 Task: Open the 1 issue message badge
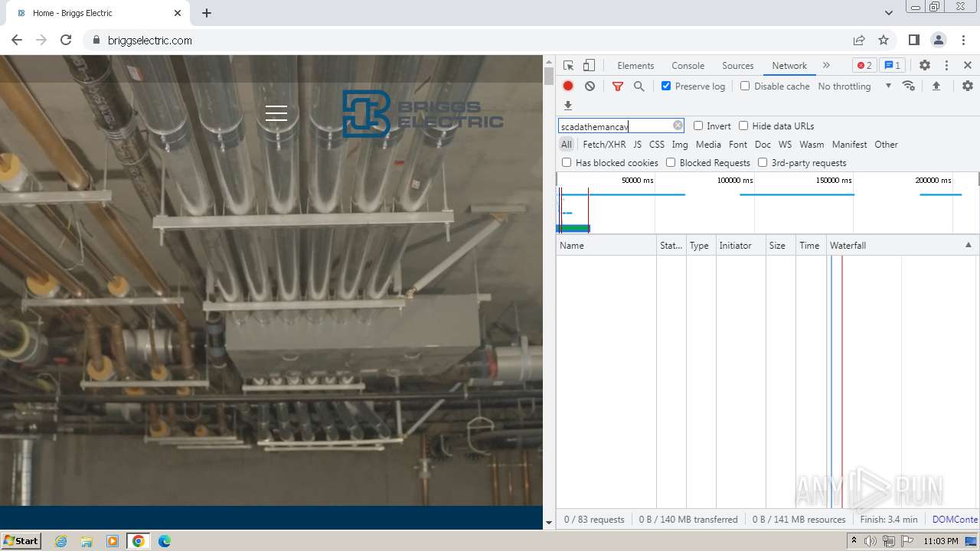click(892, 66)
